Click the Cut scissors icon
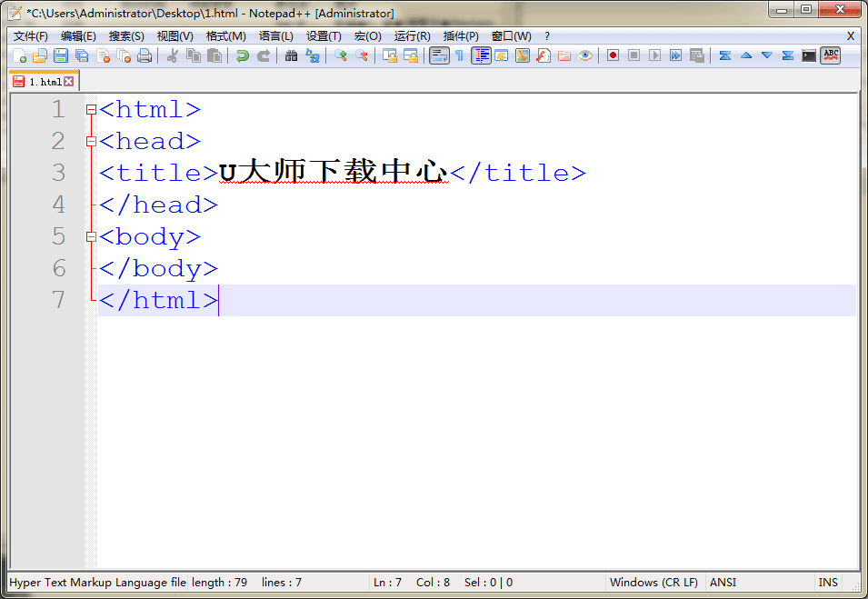This screenshot has width=868, height=599. (x=171, y=55)
